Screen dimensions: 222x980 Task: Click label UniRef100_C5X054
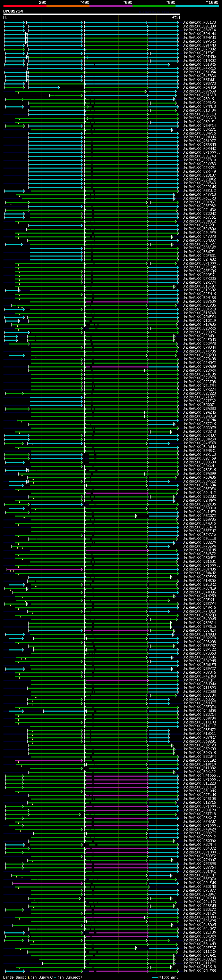coord(199,72)
